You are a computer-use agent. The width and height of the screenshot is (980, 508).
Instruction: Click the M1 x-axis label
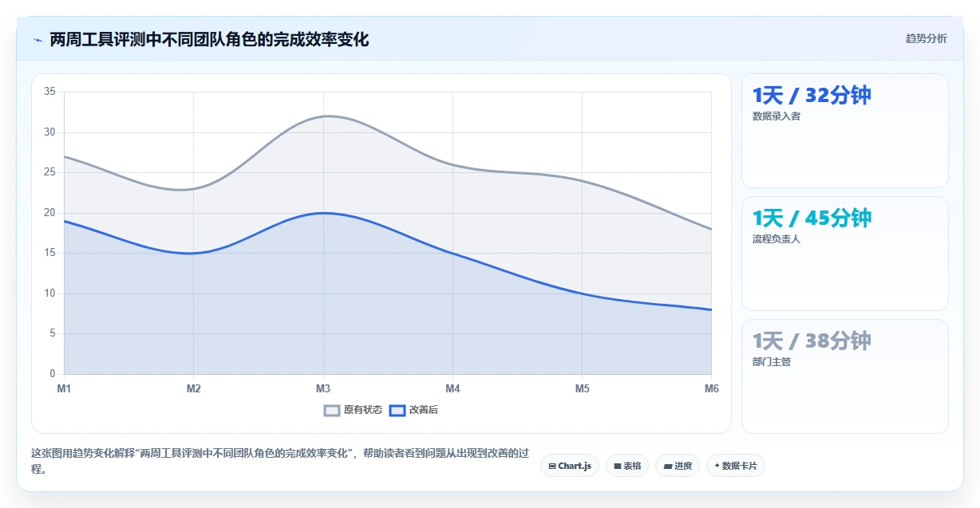coord(64,388)
